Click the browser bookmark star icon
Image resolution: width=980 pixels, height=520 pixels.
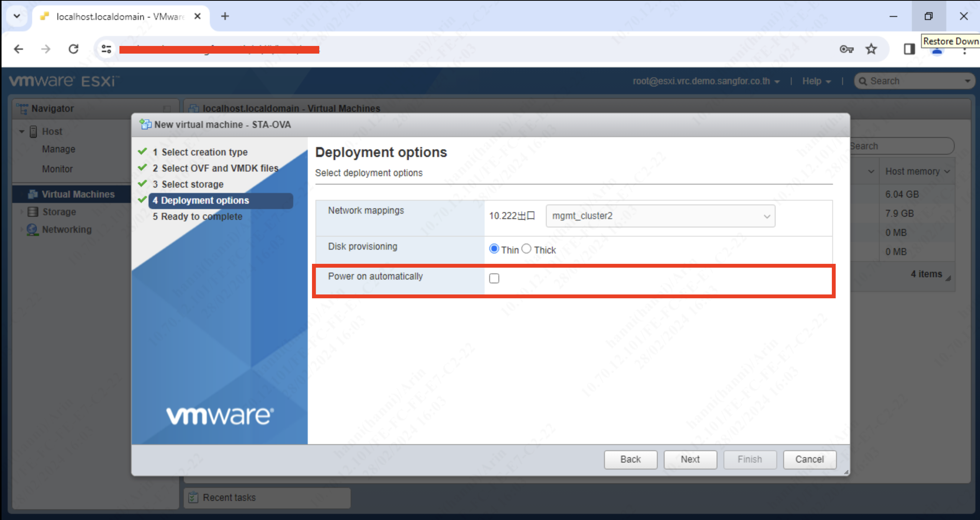tap(871, 49)
